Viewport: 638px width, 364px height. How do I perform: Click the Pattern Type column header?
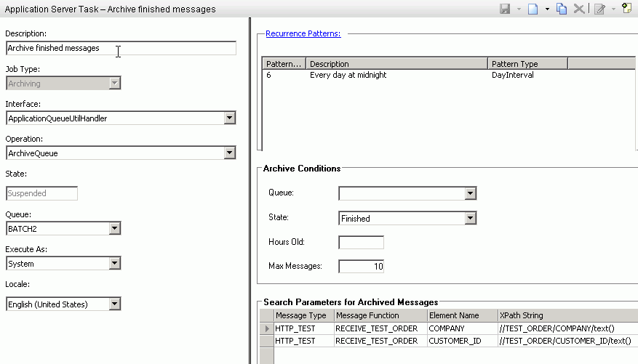(527, 64)
